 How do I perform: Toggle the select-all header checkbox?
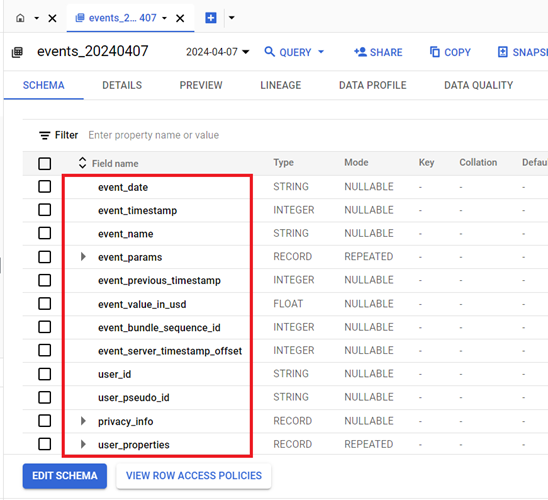44,163
